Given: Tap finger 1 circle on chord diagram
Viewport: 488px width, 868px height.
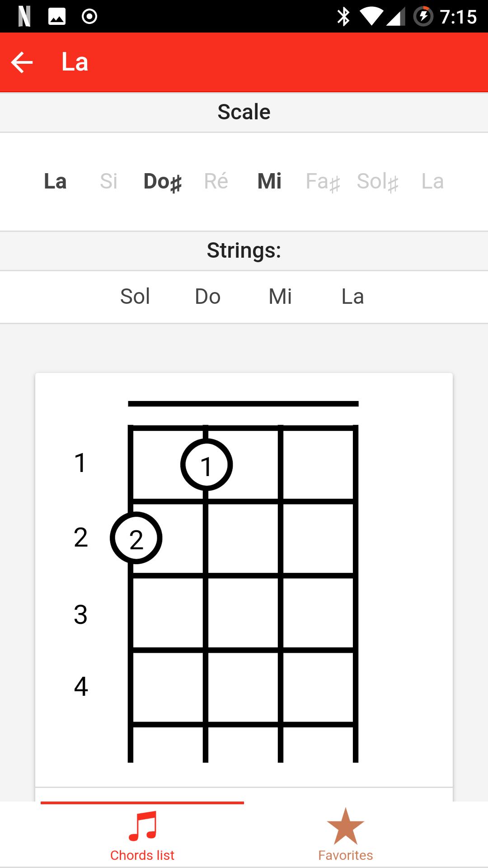Looking at the screenshot, I should coord(206,465).
